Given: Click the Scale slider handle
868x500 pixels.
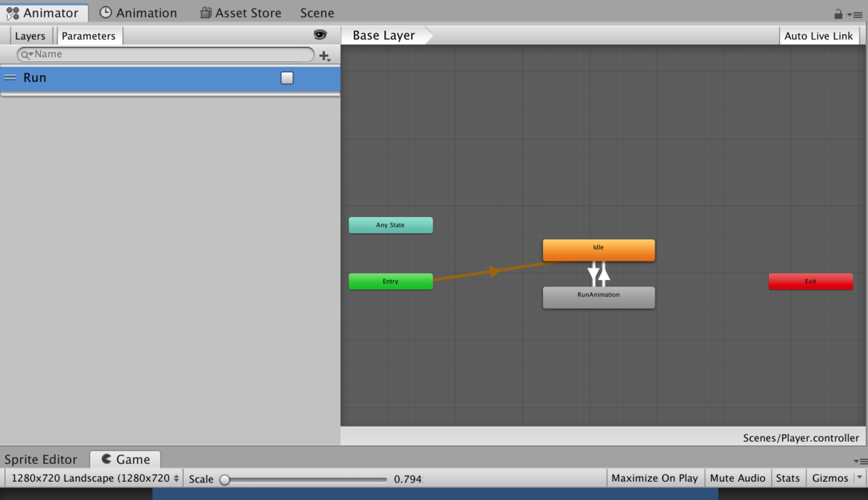Looking at the screenshot, I should point(225,479).
